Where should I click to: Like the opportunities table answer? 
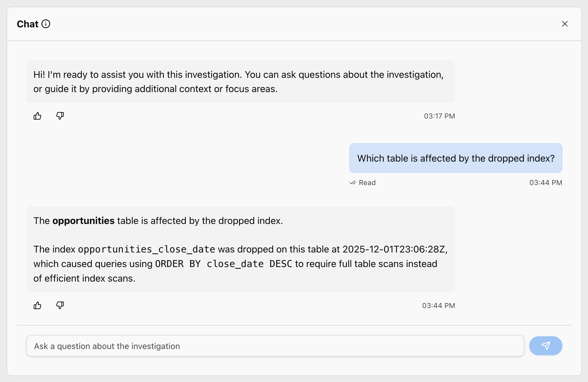point(37,305)
